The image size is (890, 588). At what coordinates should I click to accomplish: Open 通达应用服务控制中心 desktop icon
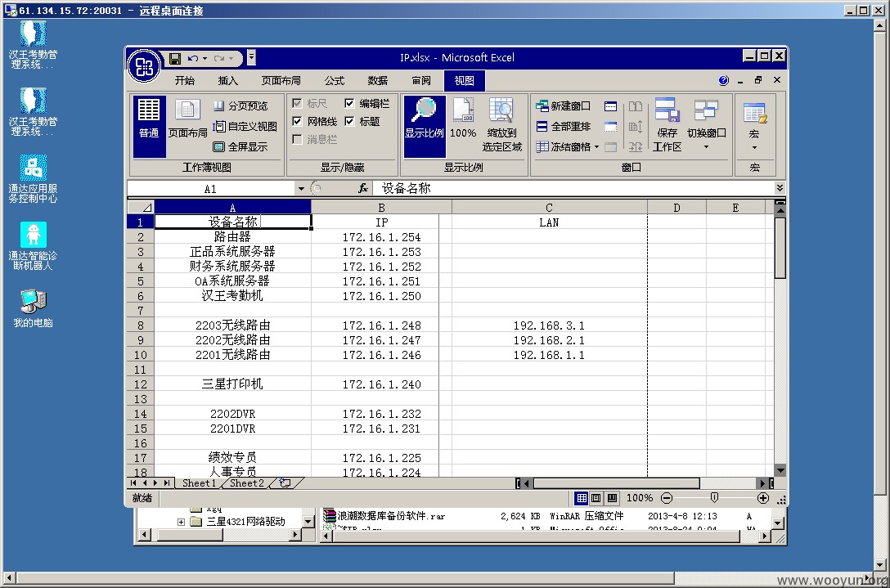coord(33,179)
